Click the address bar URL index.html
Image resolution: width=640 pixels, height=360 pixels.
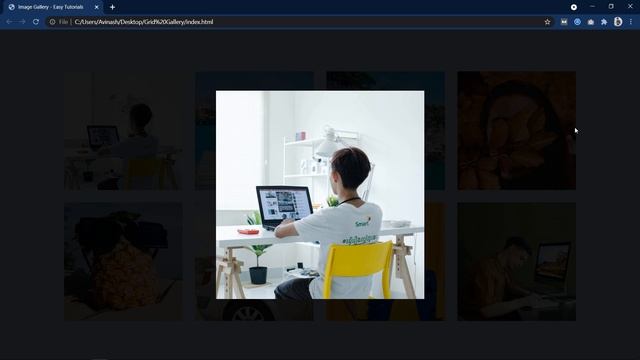pyautogui.click(x=144, y=22)
